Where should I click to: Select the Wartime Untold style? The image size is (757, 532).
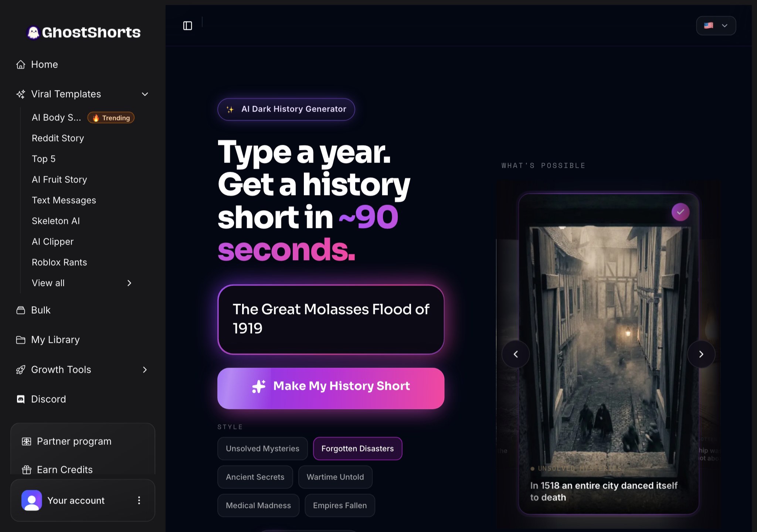coord(335,477)
